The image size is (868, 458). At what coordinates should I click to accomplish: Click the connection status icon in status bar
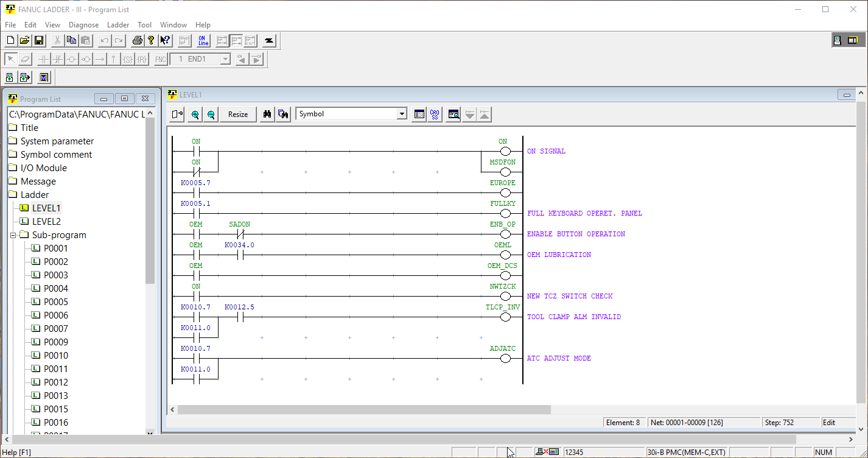pyautogui.click(x=547, y=452)
